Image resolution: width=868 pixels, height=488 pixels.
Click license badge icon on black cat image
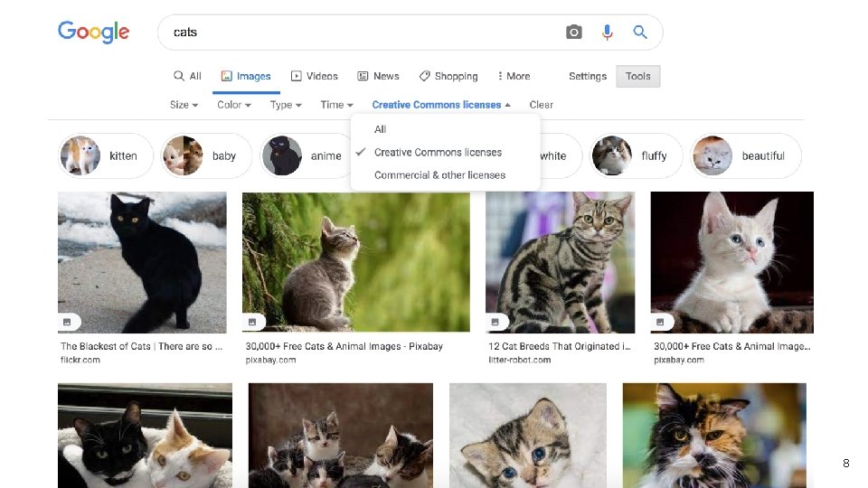tap(68, 322)
